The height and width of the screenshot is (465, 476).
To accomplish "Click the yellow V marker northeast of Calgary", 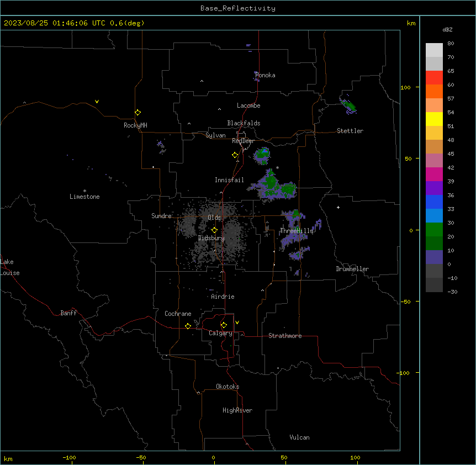I will tap(237, 323).
